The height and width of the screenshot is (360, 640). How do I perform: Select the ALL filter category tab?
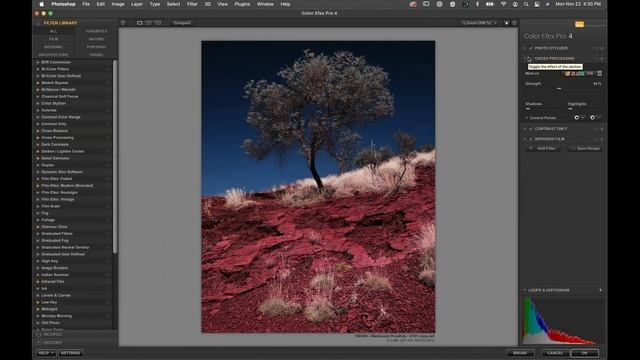coord(53,31)
